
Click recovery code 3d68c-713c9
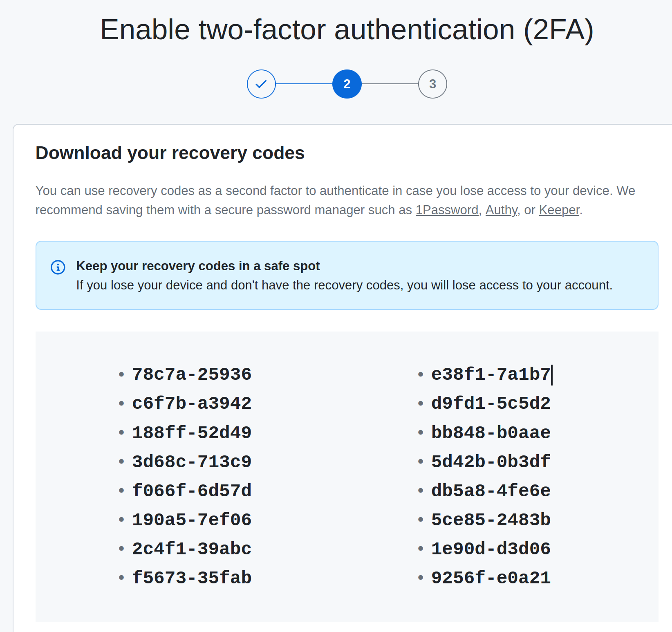tap(192, 462)
